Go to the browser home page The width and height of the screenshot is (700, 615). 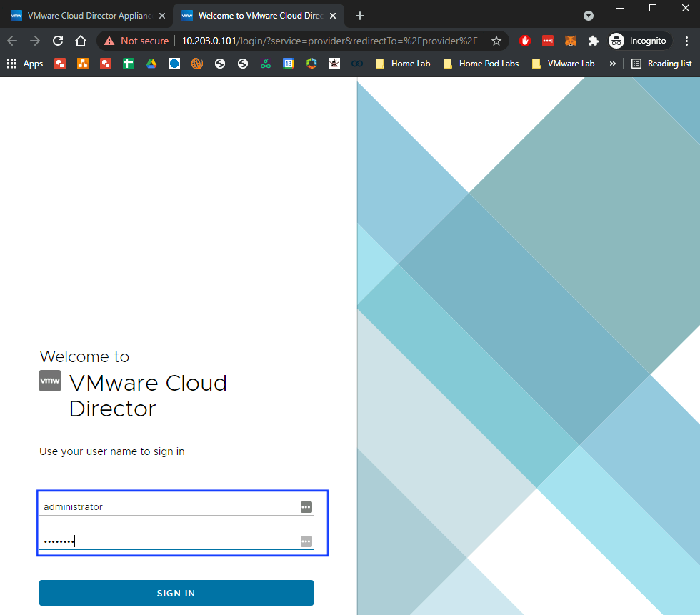tap(81, 41)
